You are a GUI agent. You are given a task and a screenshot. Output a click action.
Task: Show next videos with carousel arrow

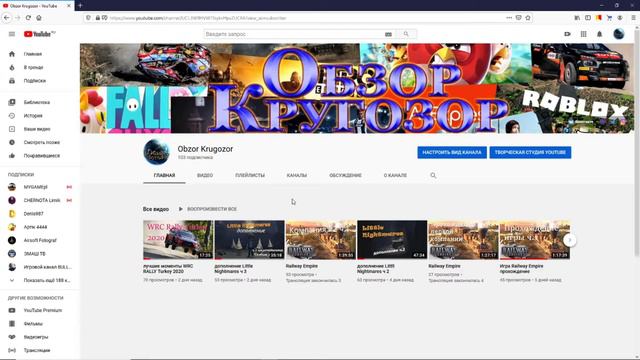click(x=569, y=240)
